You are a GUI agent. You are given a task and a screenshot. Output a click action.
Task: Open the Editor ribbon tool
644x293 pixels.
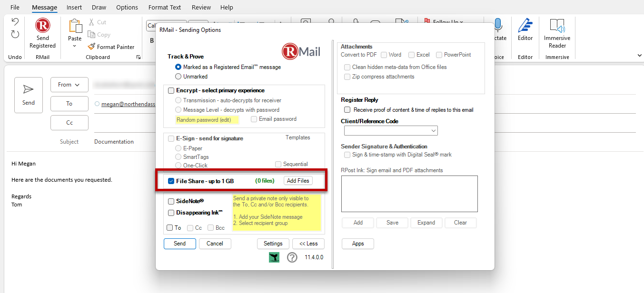525,33
